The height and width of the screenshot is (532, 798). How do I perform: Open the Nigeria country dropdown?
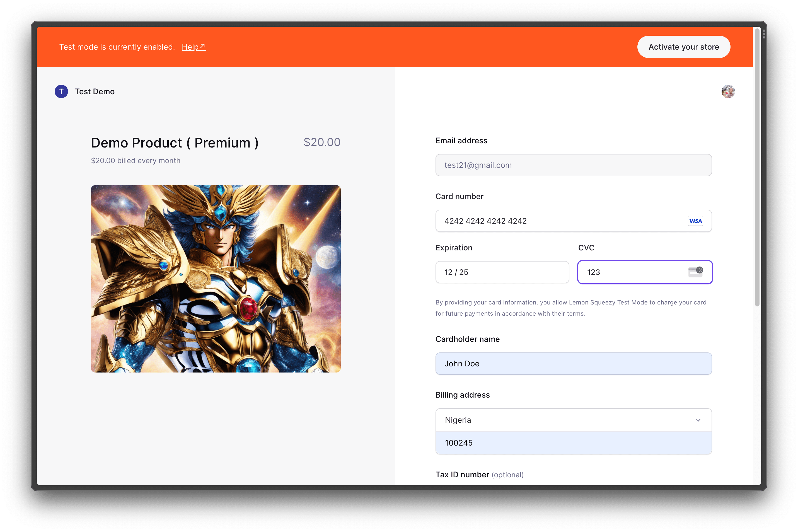pyautogui.click(x=573, y=420)
